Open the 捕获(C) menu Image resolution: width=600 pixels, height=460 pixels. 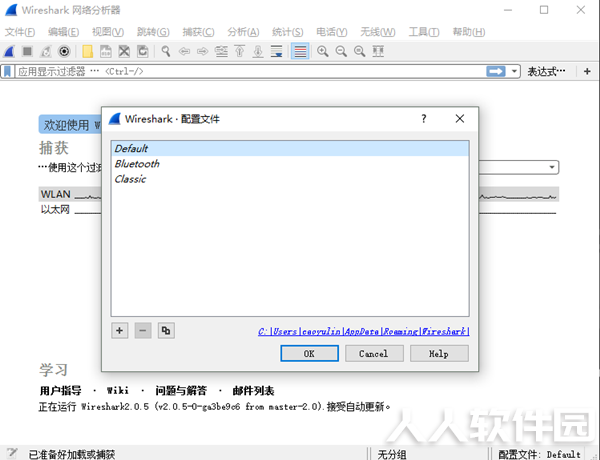pos(198,32)
